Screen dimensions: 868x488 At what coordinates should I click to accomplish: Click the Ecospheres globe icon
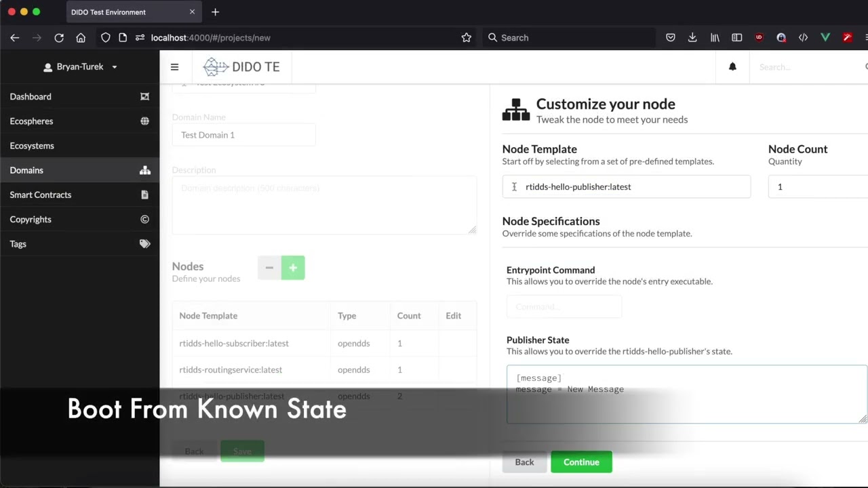pos(144,121)
